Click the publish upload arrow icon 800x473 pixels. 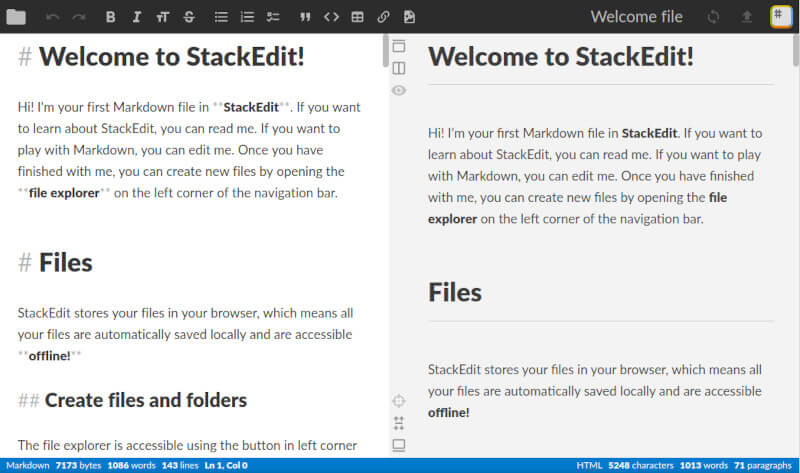pyautogui.click(x=746, y=17)
